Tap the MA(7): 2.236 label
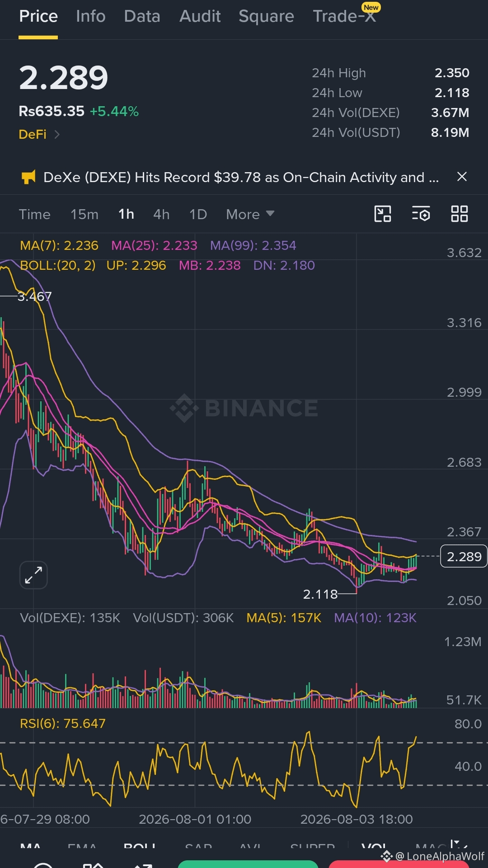488x868 pixels. [59, 245]
